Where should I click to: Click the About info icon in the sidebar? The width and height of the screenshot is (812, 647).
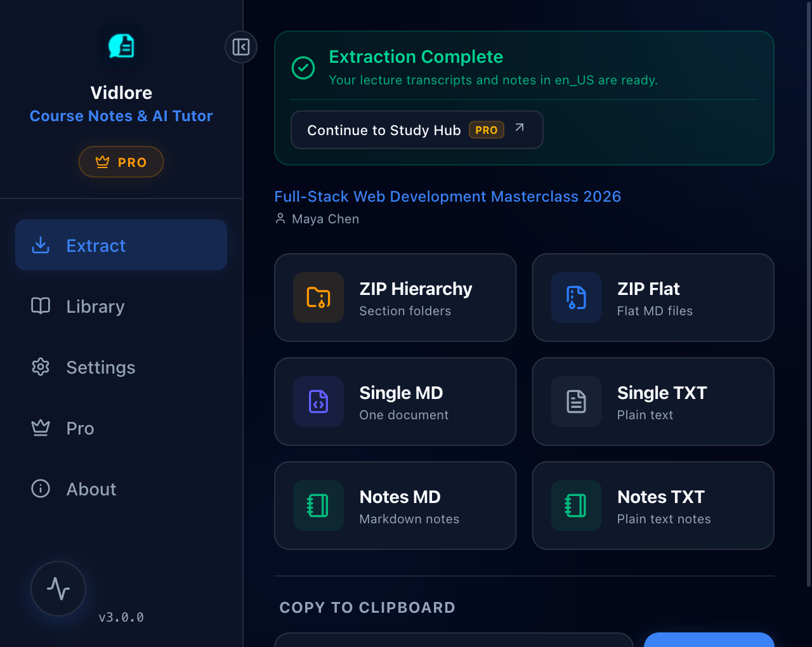coord(41,488)
